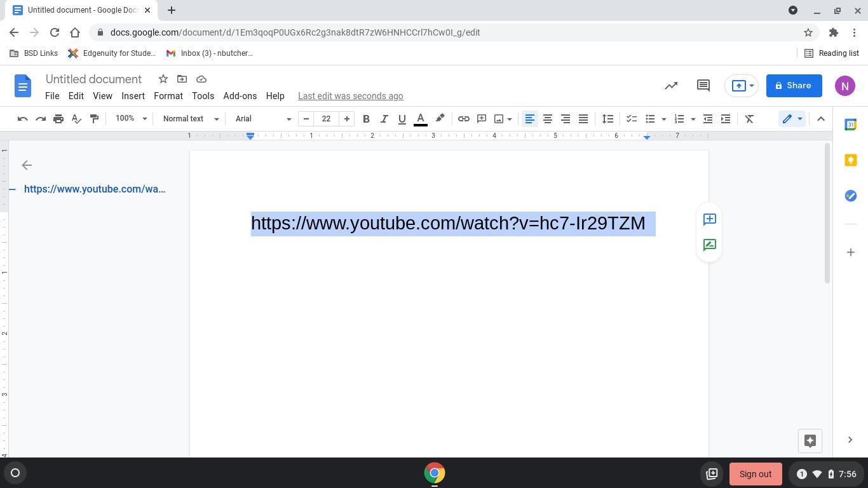
Task: Open the Format menu
Action: click(168, 96)
